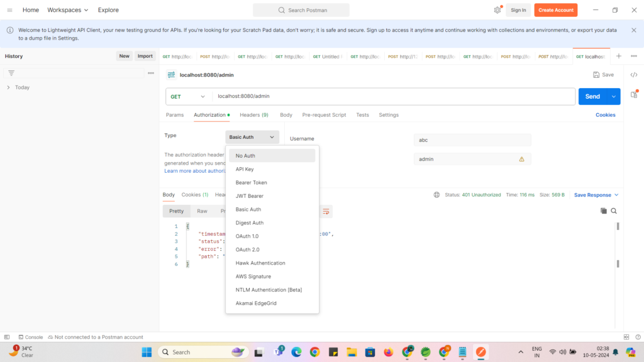Click the Sign In button

pos(518,10)
